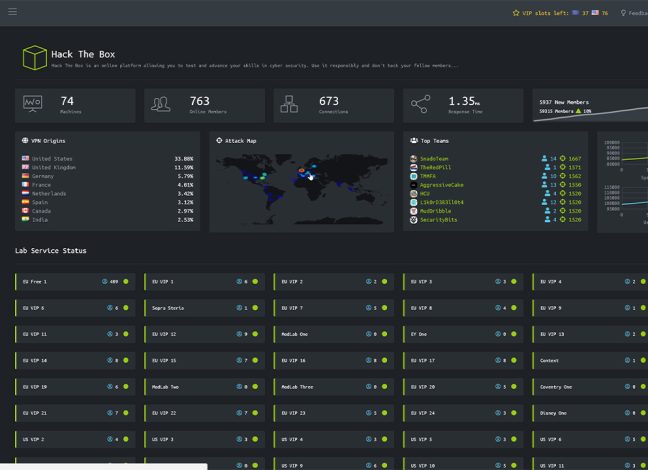Click the green status dot on EU VIP 1
648x470 pixels.
coord(255,282)
